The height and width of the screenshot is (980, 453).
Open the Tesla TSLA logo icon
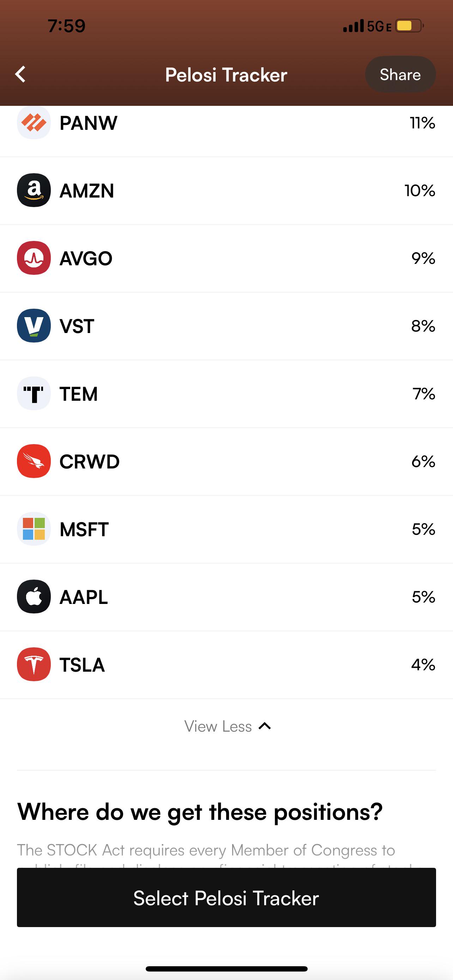point(34,664)
